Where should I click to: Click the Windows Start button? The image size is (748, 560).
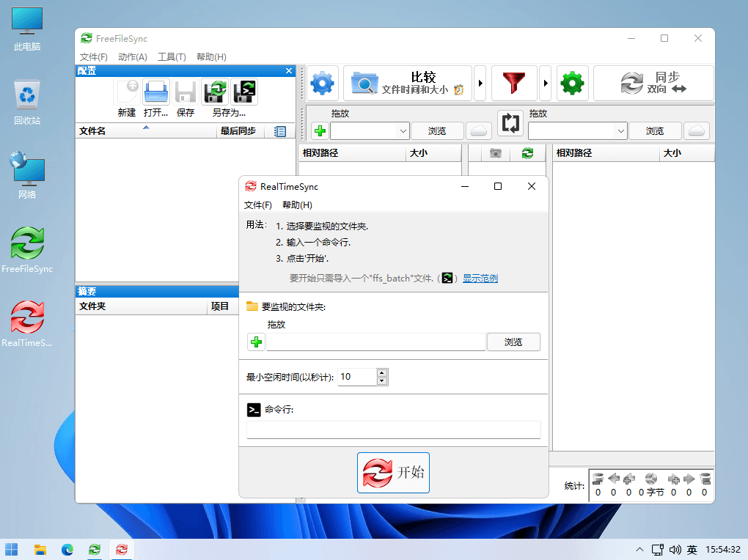pyautogui.click(x=12, y=550)
